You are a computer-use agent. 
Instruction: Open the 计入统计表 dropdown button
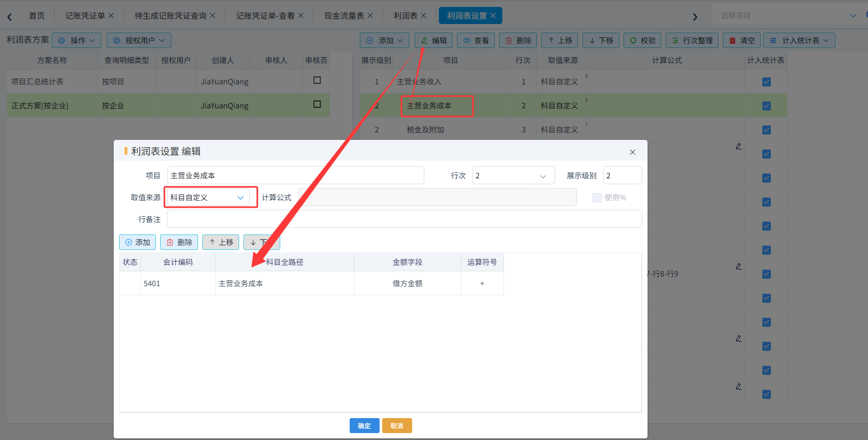click(800, 41)
